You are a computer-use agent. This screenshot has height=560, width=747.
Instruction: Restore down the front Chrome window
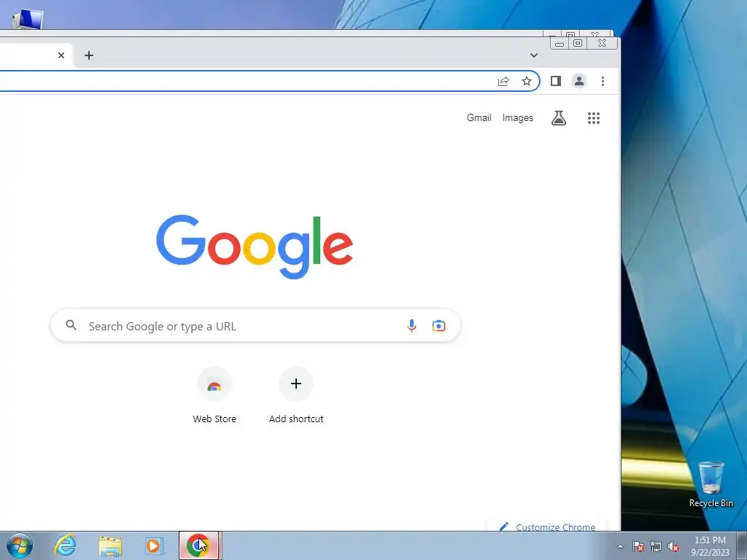point(578,43)
